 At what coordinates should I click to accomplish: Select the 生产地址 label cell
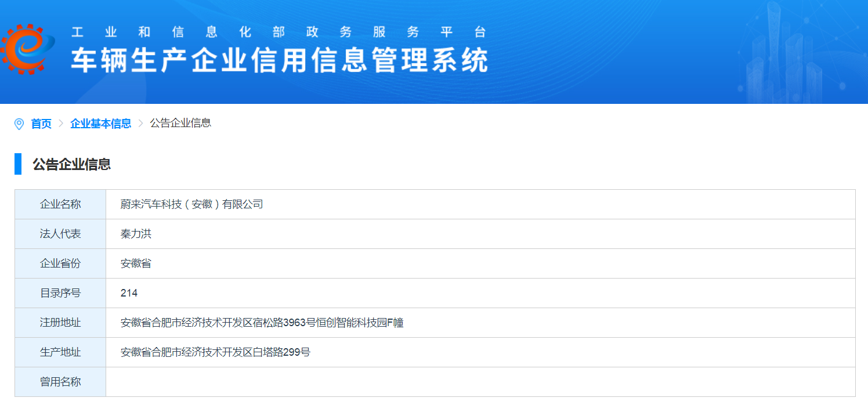pos(60,352)
